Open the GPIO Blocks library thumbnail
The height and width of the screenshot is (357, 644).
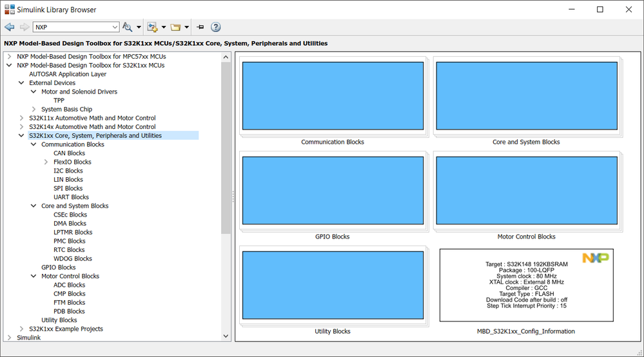(333, 190)
